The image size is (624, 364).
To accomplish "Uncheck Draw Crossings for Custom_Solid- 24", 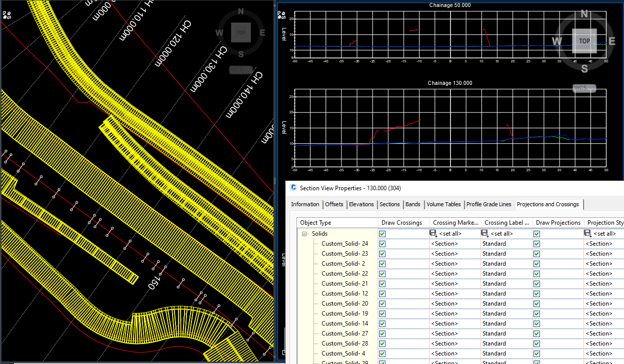I will [x=382, y=244].
